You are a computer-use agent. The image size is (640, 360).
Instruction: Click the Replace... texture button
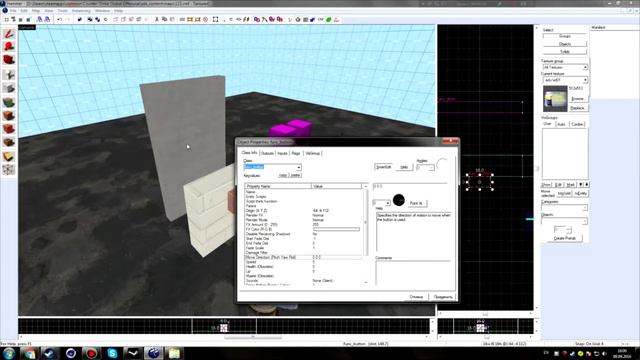point(578,108)
